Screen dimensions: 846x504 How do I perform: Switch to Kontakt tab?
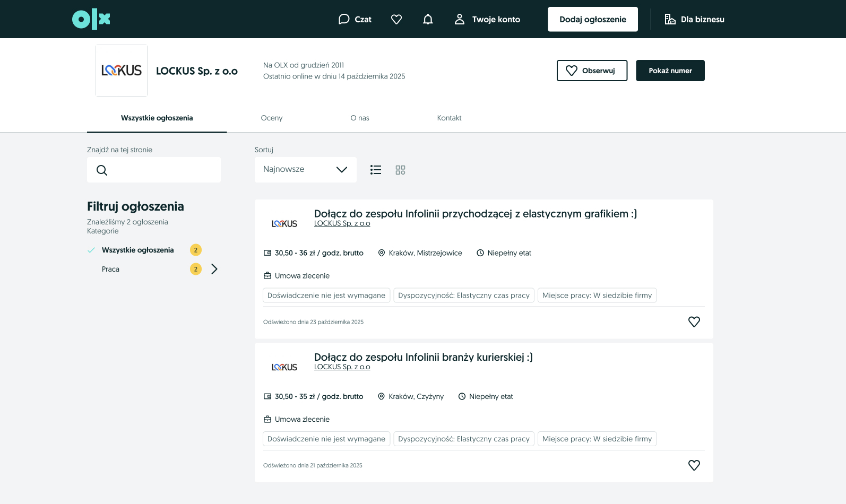(450, 118)
